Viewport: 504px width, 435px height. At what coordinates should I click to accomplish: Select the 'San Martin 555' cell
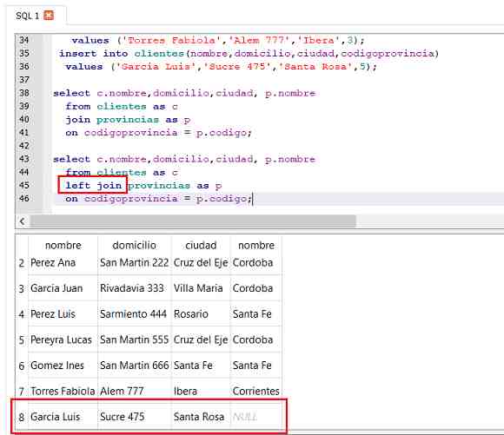(134, 339)
